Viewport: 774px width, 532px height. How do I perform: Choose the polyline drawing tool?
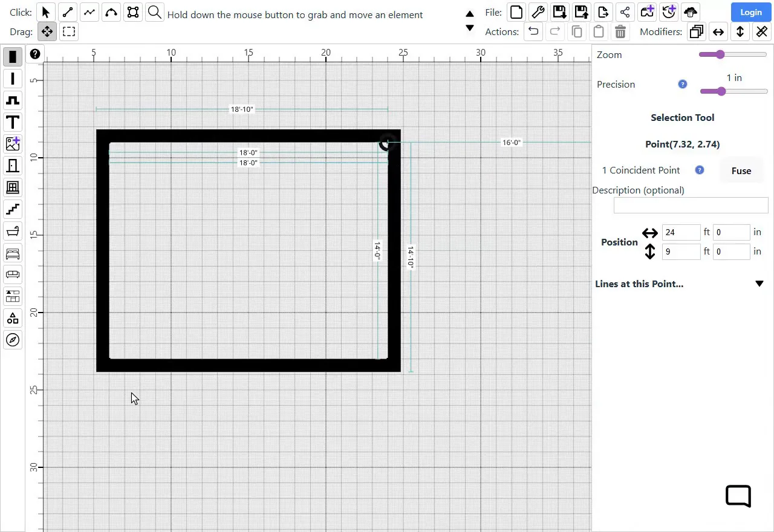[89, 12]
